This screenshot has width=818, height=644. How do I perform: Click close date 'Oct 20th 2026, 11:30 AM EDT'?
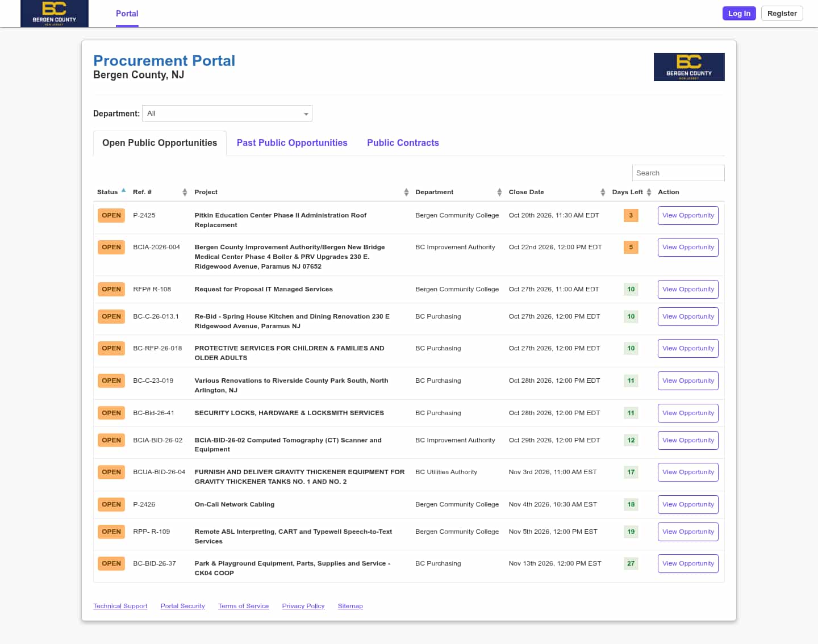click(554, 216)
